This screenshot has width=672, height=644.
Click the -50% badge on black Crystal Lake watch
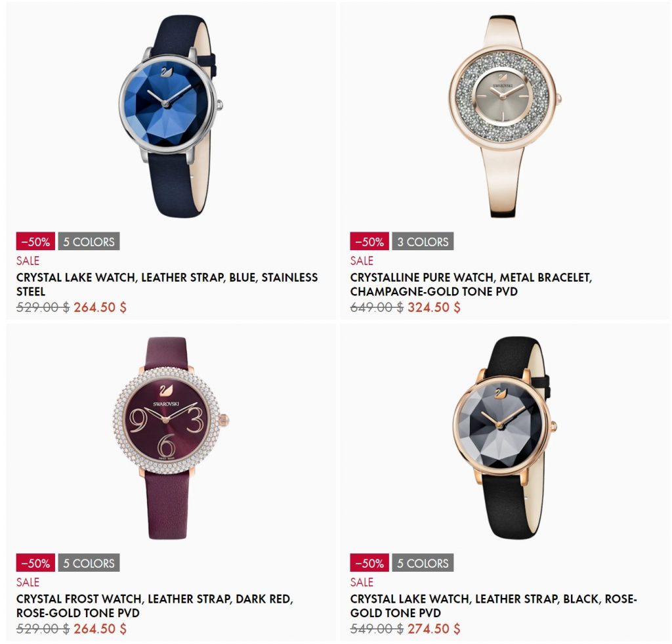pyautogui.click(x=369, y=563)
